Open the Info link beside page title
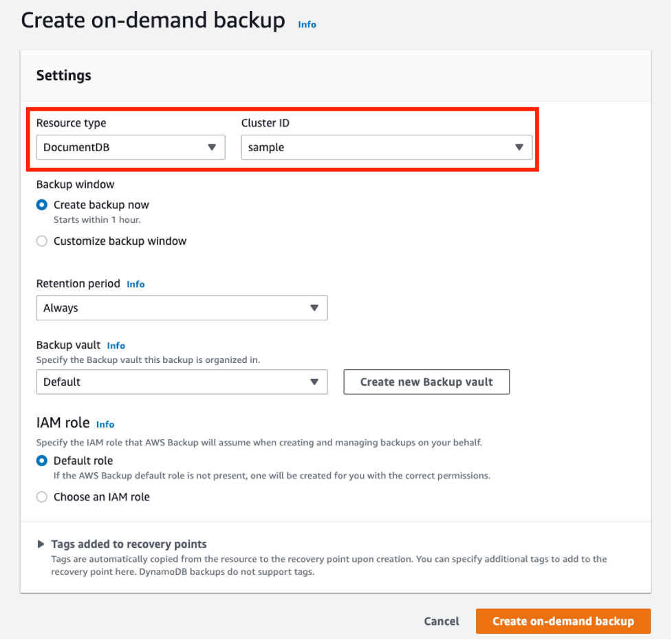The image size is (672, 640). (x=307, y=25)
